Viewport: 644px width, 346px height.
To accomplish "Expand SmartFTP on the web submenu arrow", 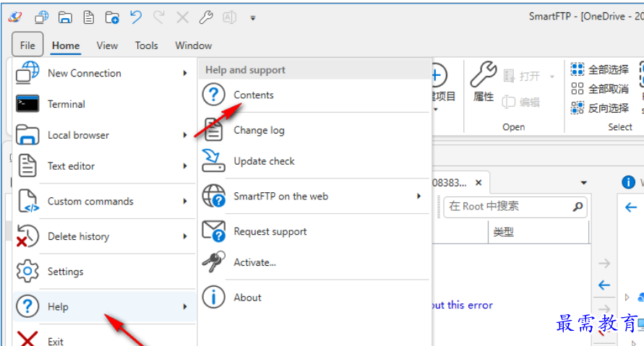I will tap(418, 196).
